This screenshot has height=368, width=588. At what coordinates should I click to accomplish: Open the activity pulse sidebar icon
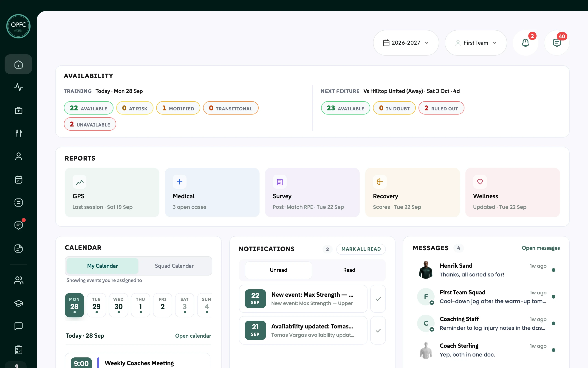[18, 87]
